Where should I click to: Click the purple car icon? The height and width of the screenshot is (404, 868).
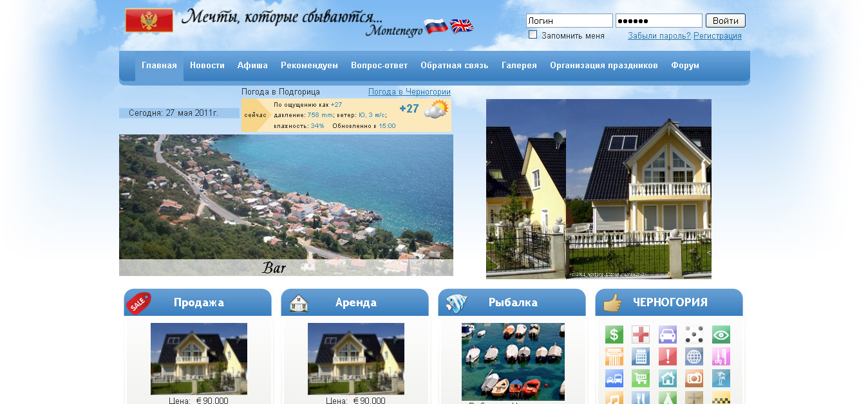tap(668, 335)
